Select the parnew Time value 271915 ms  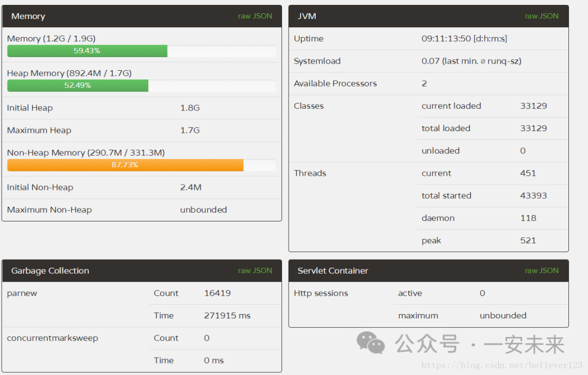pyautogui.click(x=227, y=316)
